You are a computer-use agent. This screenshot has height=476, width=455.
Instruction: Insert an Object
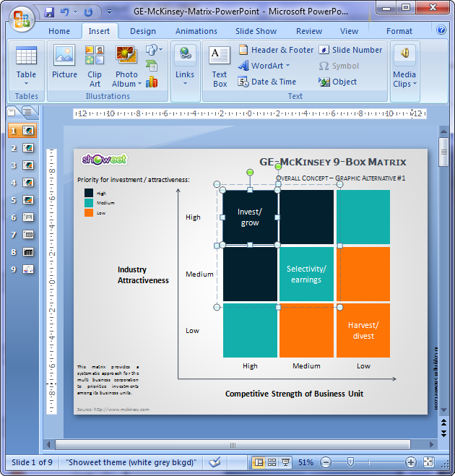click(337, 82)
